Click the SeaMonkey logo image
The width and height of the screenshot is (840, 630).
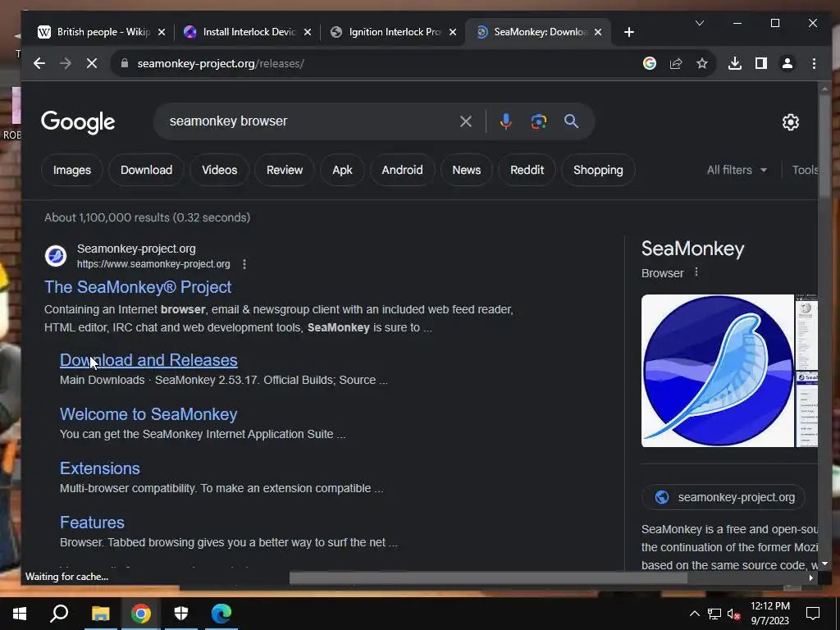[717, 371]
